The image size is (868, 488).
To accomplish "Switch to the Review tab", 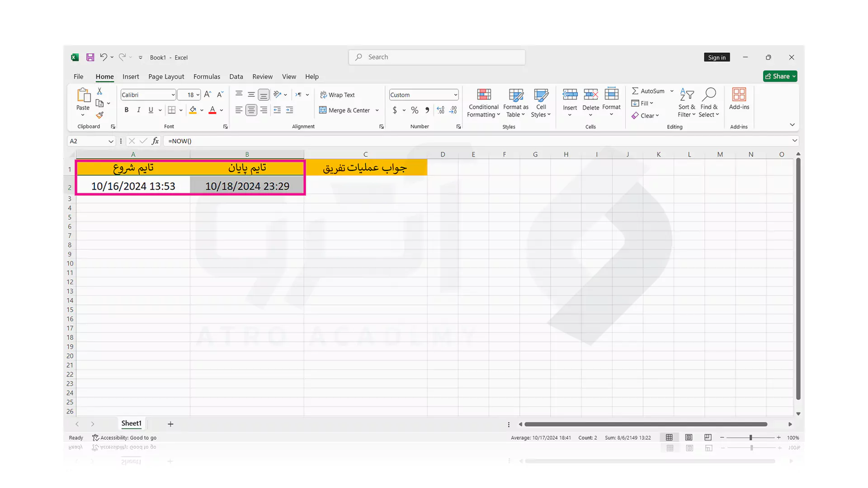I will 262,76.
